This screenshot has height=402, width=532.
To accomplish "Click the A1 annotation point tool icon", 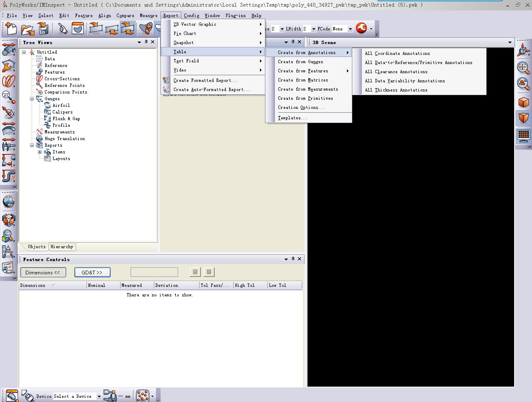I will (8, 97).
